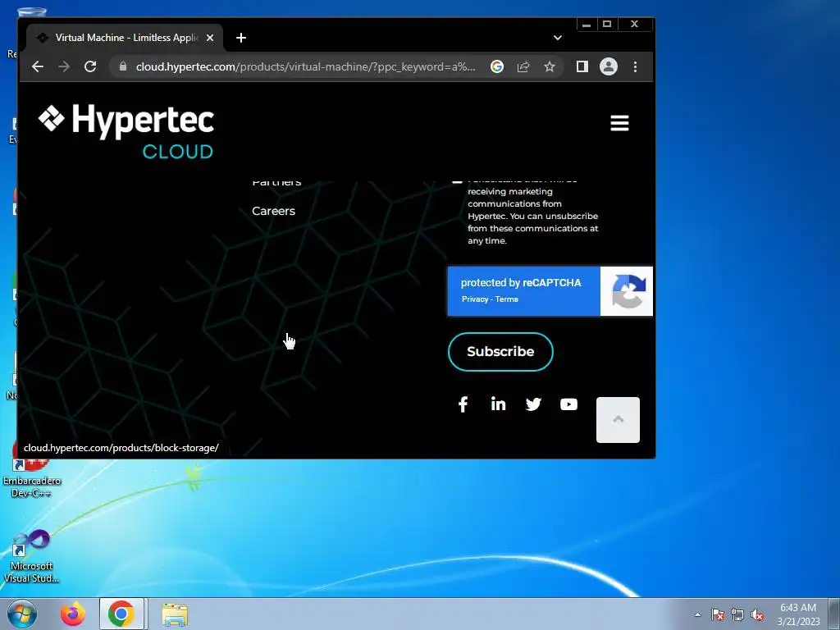Click the back-to-top arrow button
The image size is (840, 630).
(x=618, y=420)
